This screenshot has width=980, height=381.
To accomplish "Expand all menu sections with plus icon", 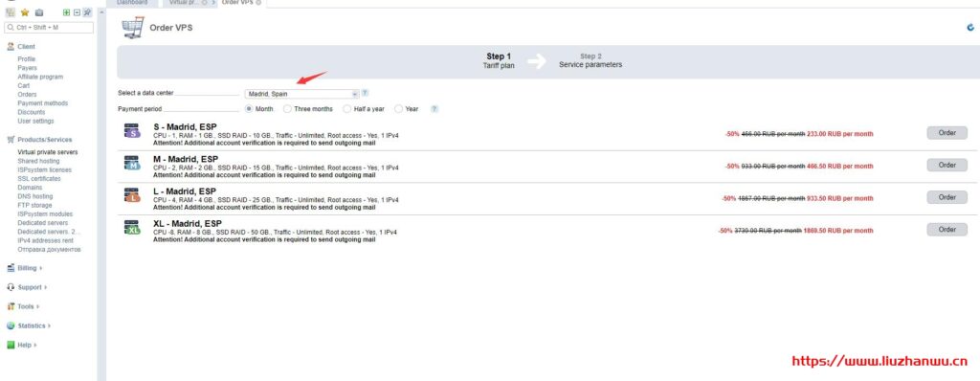I will click(x=66, y=11).
